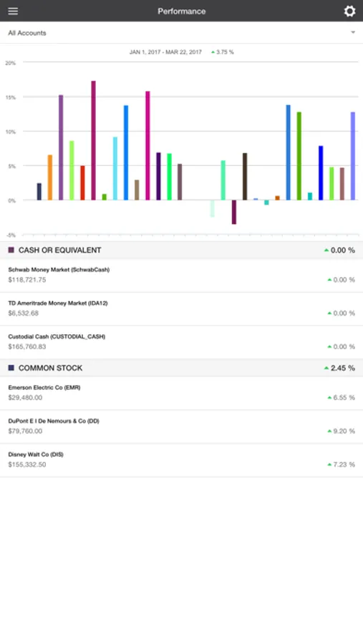Screen dimensions: 363x644
Task: Tap the Cash or Equivalent purple square icon
Action: tap(11, 250)
